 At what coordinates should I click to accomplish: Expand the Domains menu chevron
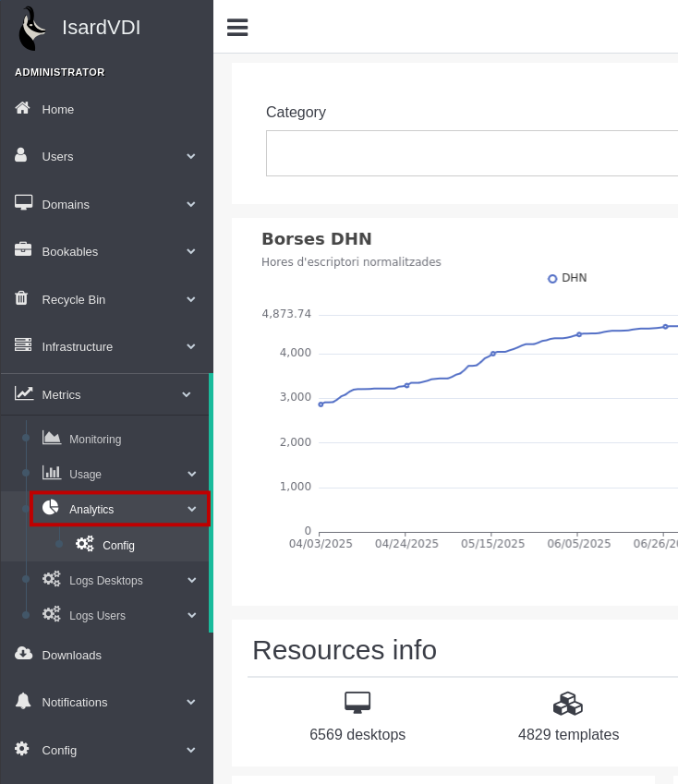(191, 204)
